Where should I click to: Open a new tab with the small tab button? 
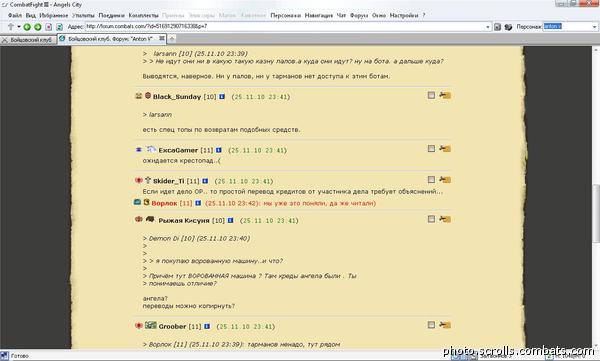[x=172, y=39]
